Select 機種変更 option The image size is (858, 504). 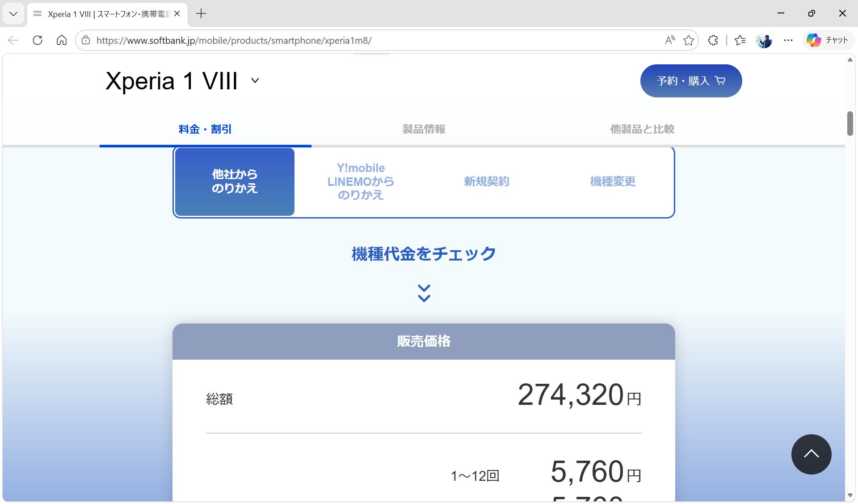tap(613, 181)
